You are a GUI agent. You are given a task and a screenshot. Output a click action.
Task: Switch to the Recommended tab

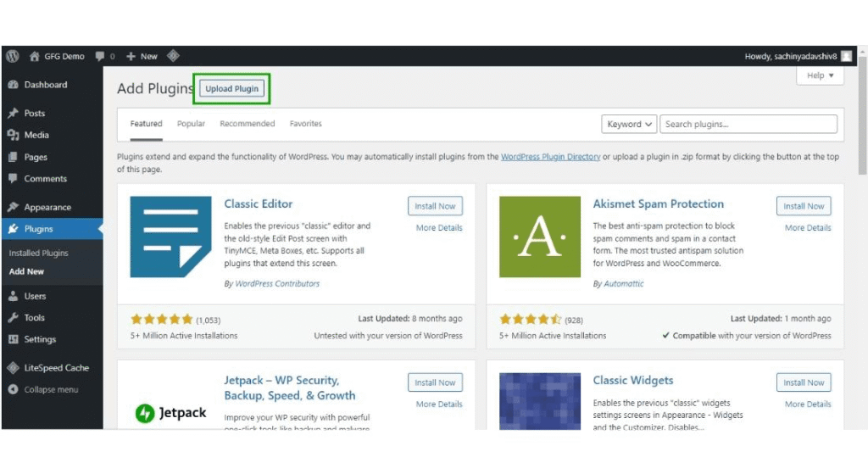(247, 124)
